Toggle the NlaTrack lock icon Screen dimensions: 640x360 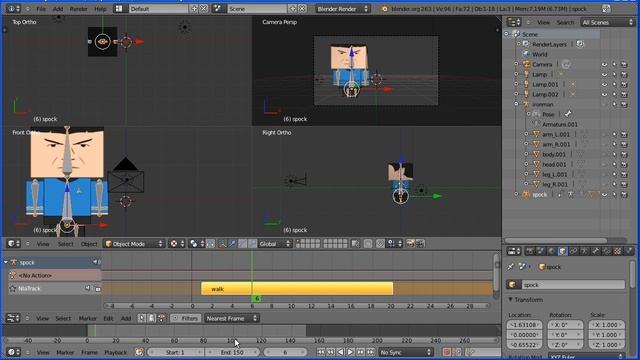point(98,289)
